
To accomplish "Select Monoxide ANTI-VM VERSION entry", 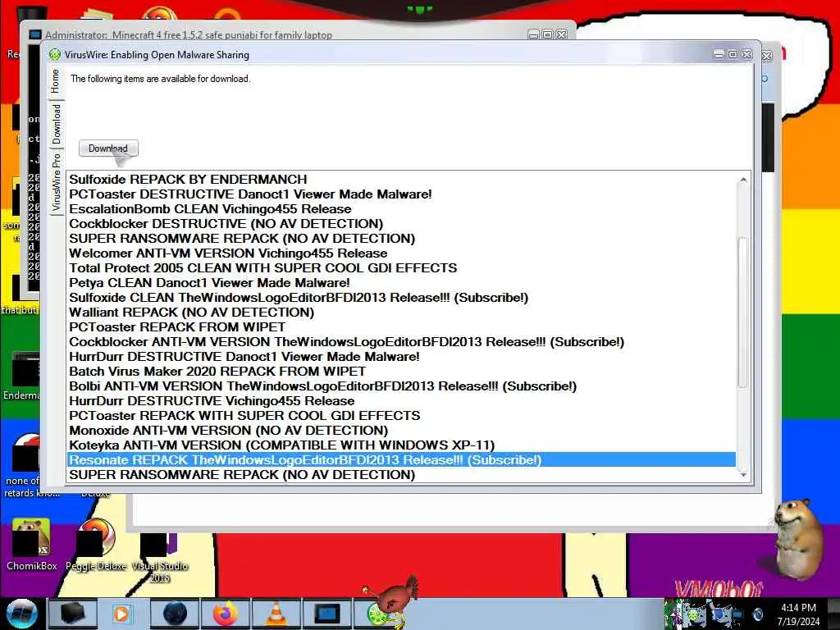I will coord(402,431).
